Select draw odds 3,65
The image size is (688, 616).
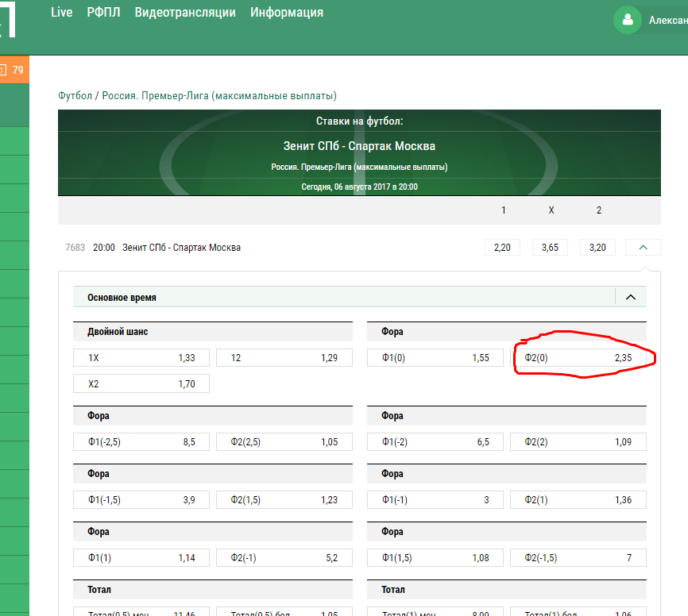(x=550, y=248)
